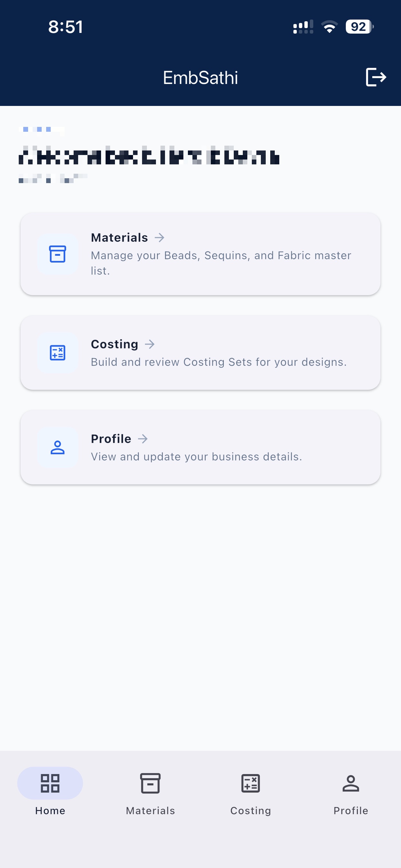Open the Profile card heading

tap(111, 439)
